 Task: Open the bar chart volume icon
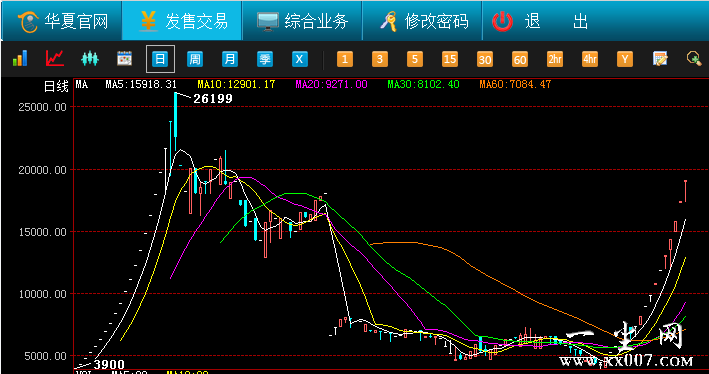[19, 59]
